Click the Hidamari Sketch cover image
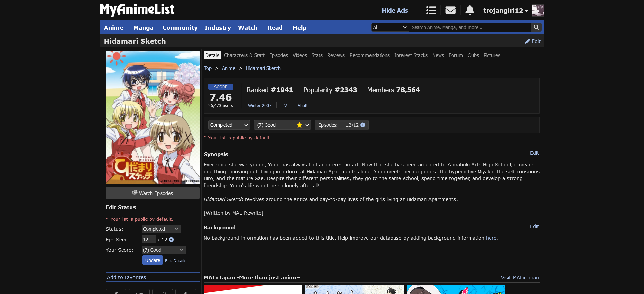Screen dimensions: 644x294 pyautogui.click(x=153, y=117)
